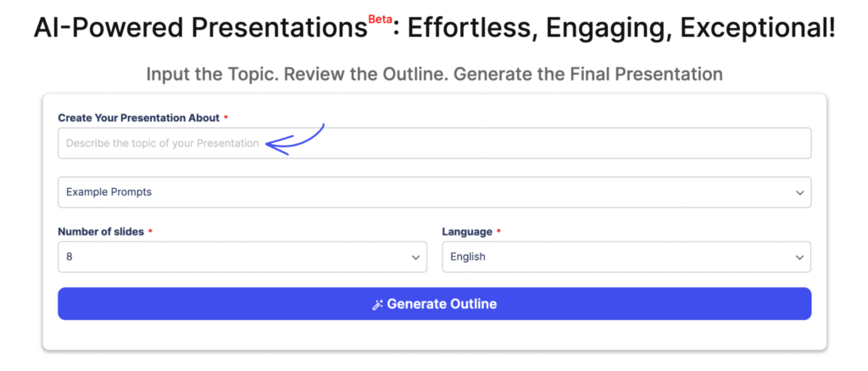The height and width of the screenshot is (371, 868).
Task: Click the Language field label
Action: (x=466, y=231)
